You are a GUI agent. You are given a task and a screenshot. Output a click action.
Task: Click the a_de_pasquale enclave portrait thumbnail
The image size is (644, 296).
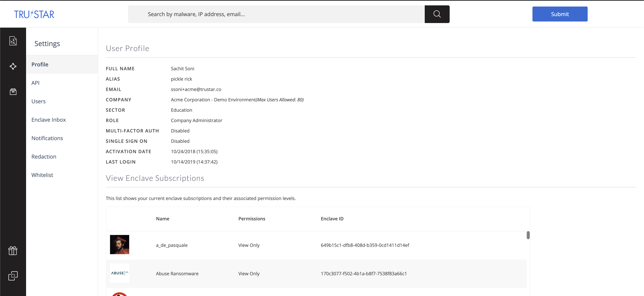(119, 244)
